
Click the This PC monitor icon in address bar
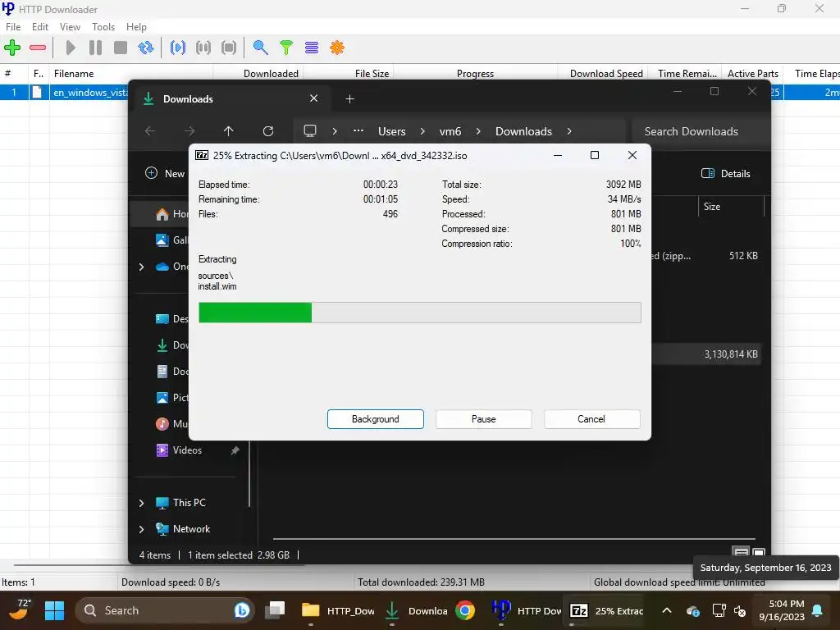tap(309, 130)
